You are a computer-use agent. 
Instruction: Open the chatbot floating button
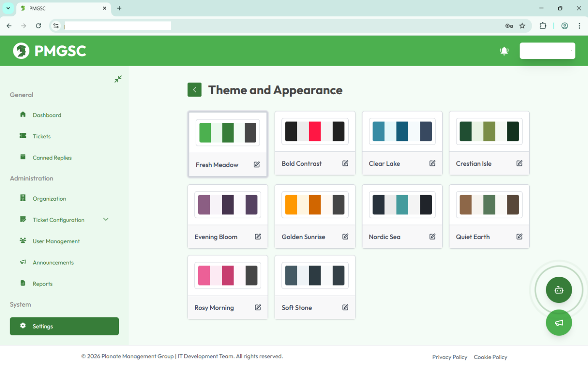pos(559,290)
